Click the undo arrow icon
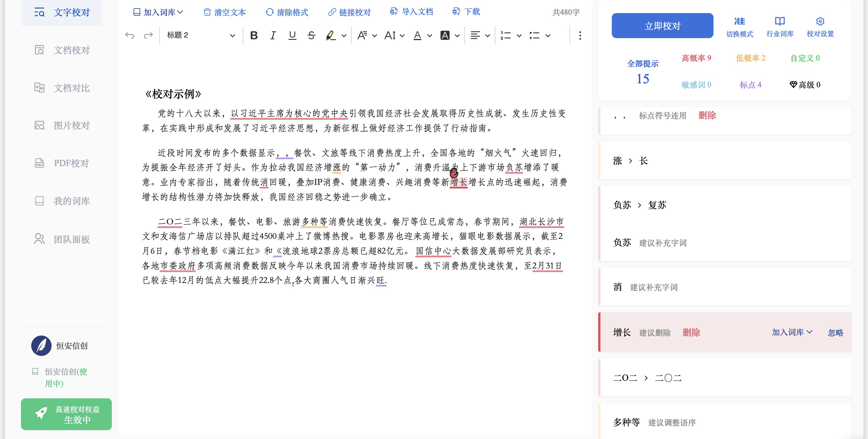The image size is (868, 439). click(x=130, y=35)
